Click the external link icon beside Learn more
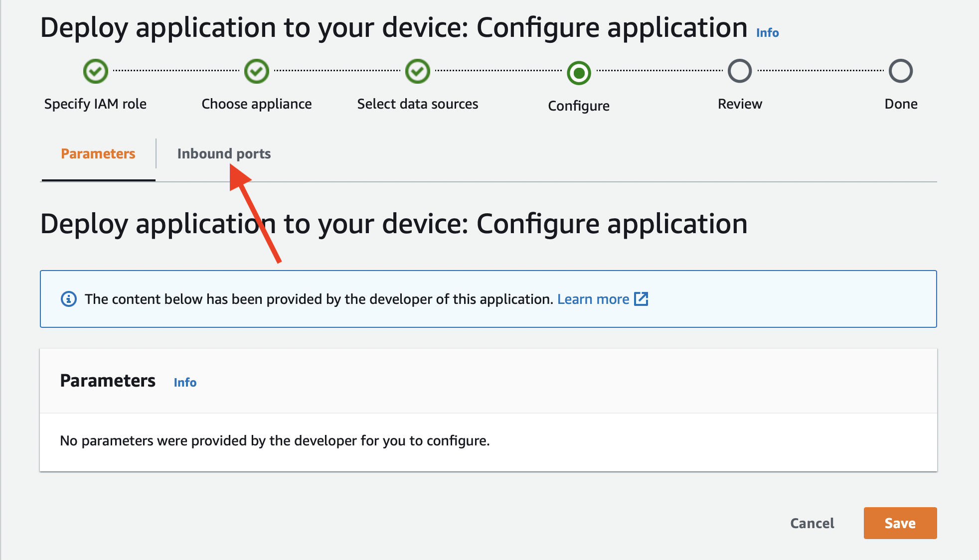Viewport: 979px width, 560px height. [x=641, y=299]
